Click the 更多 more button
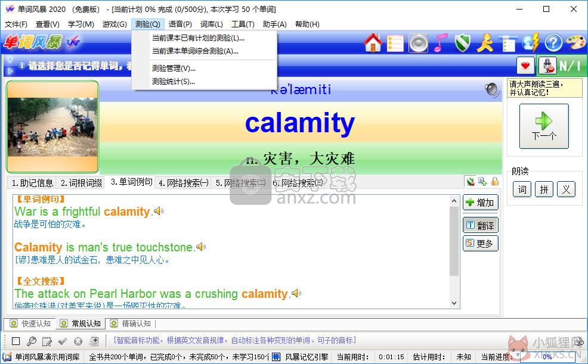The height and width of the screenshot is (364, 588). [x=481, y=244]
